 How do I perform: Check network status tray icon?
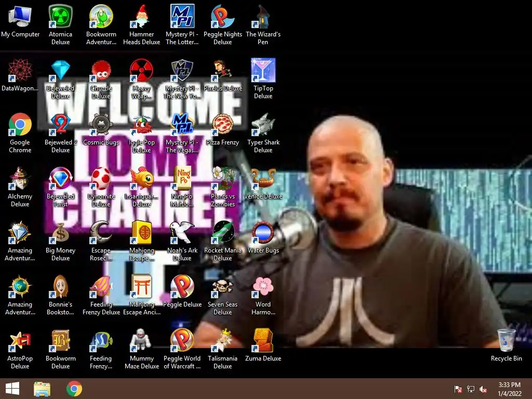(471, 389)
